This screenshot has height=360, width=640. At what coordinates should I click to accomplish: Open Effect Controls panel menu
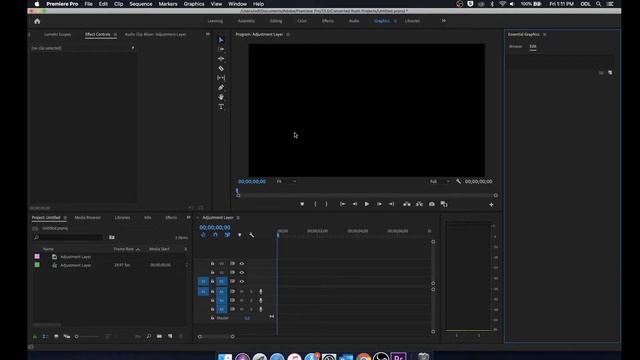[x=115, y=34]
